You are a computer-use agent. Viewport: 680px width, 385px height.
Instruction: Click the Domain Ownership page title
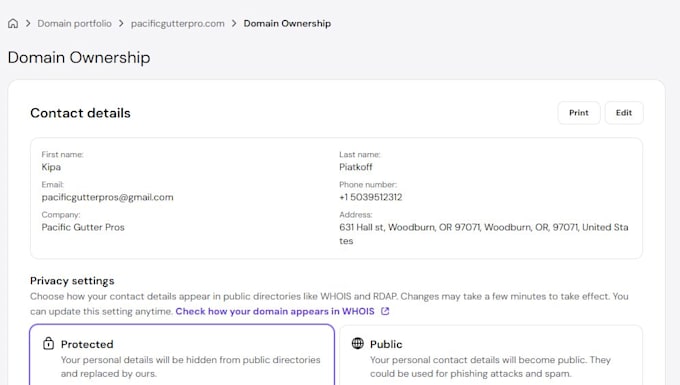79,57
